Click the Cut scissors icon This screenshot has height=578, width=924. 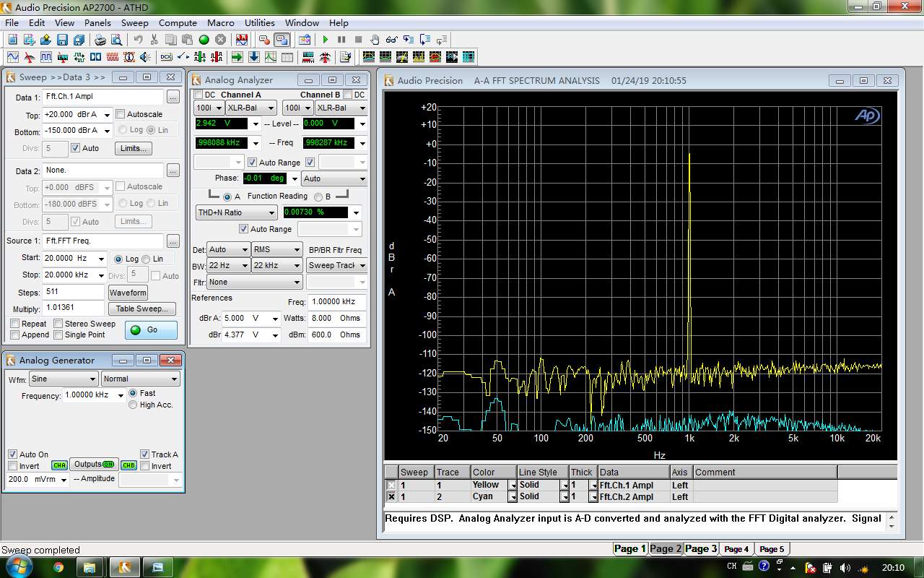click(154, 40)
